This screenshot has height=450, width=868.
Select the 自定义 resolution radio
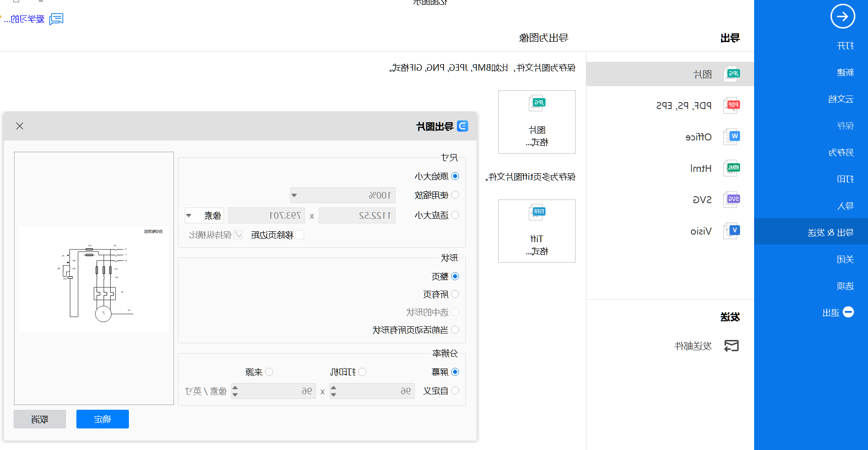[455, 391]
